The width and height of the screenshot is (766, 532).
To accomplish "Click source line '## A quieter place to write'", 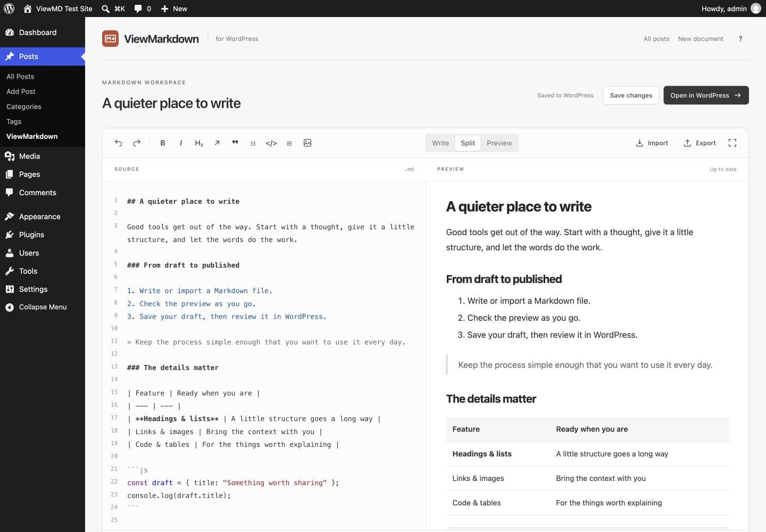I will coord(183,201).
